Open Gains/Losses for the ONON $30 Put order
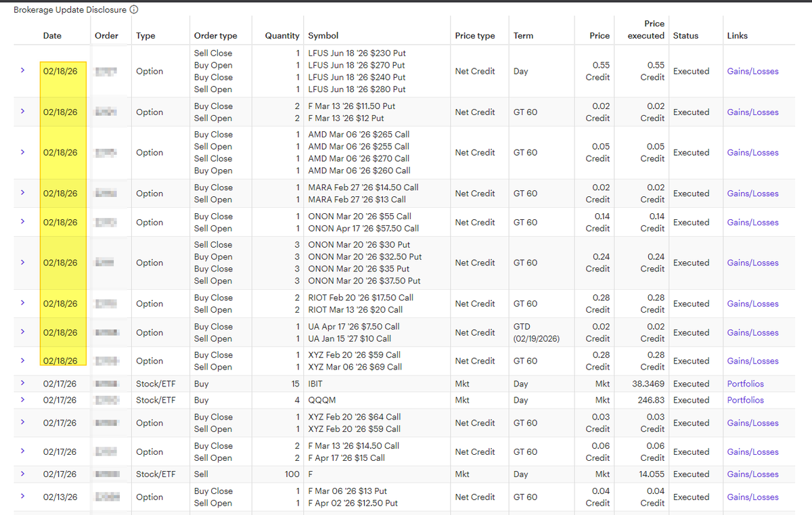Viewport: 812px width, 515px height. (x=752, y=263)
